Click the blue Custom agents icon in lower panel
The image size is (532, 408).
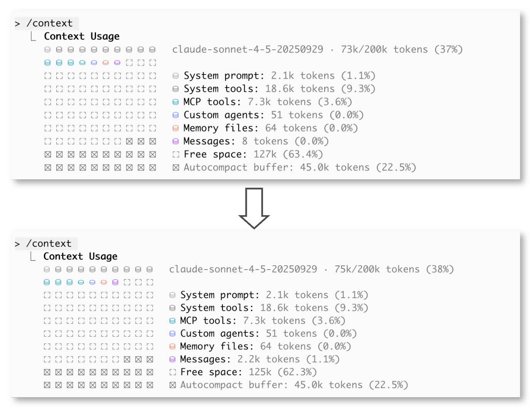pyautogui.click(x=173, y=334)
